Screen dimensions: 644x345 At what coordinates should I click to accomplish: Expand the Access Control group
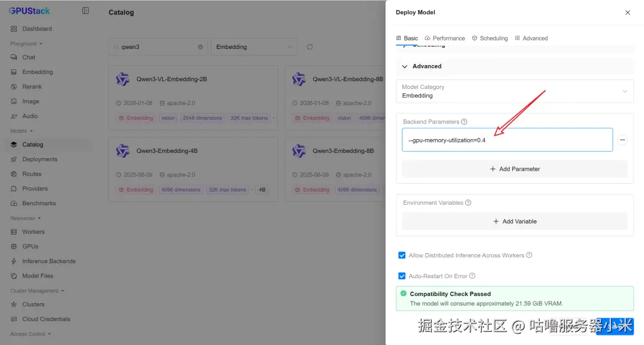(x=30, y=334)
